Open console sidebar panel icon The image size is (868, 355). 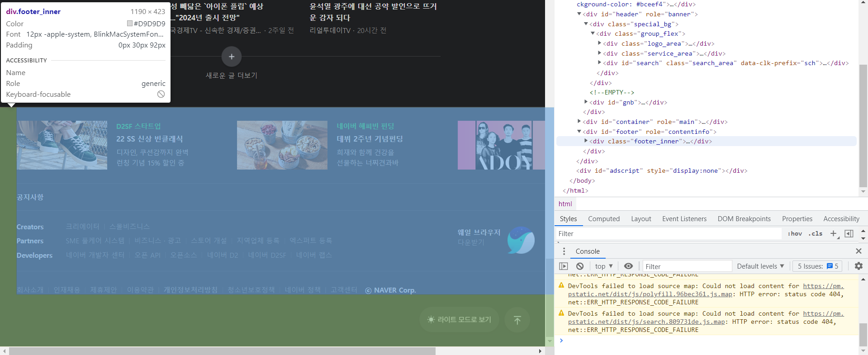point(563,266)
